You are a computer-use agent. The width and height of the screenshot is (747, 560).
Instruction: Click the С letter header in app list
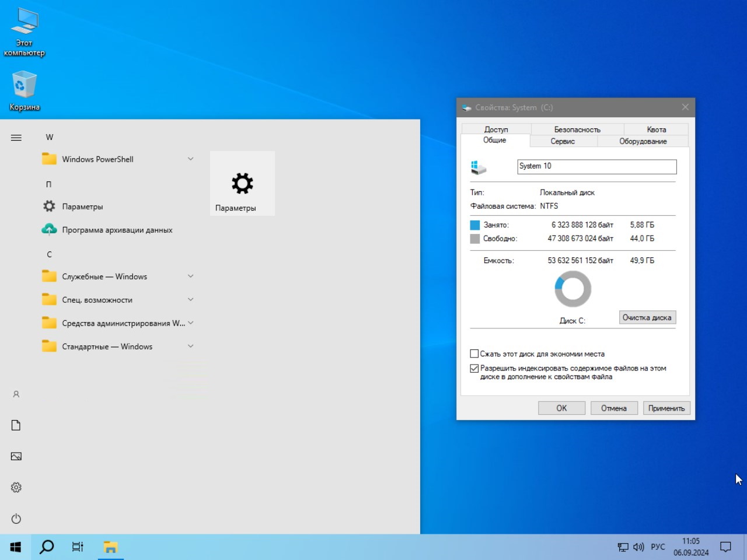(49, 254)
